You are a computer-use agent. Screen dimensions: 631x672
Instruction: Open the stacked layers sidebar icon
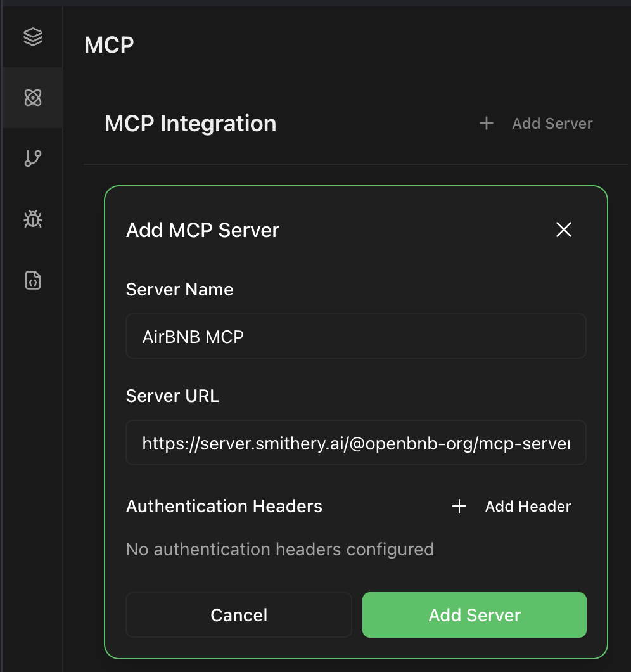click(x=32, y=37)
